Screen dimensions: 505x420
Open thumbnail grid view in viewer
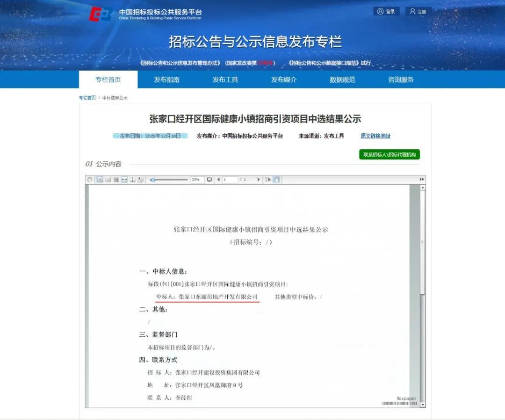(x=116, y=180)
